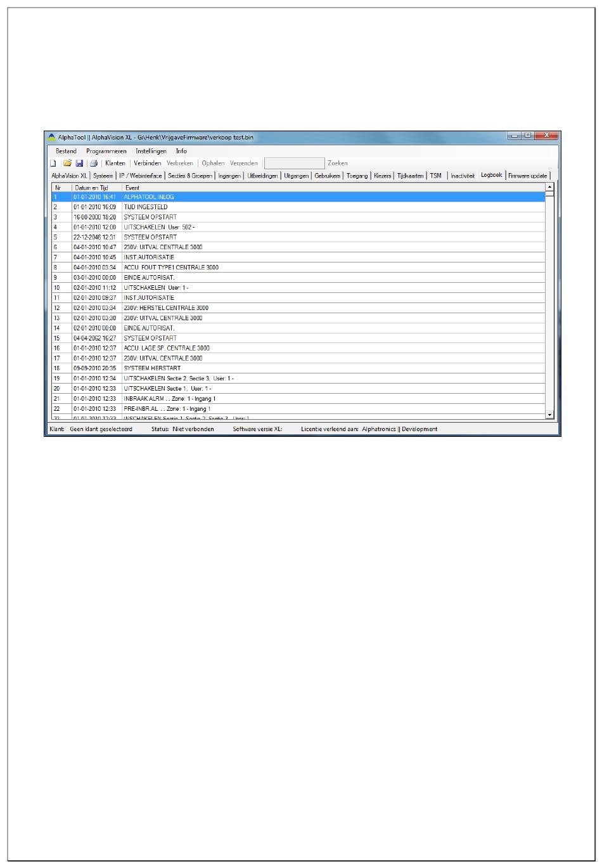
Task: Select row 10 UITSCHAKELEN User: 1
Action: [x=298, y=288]
